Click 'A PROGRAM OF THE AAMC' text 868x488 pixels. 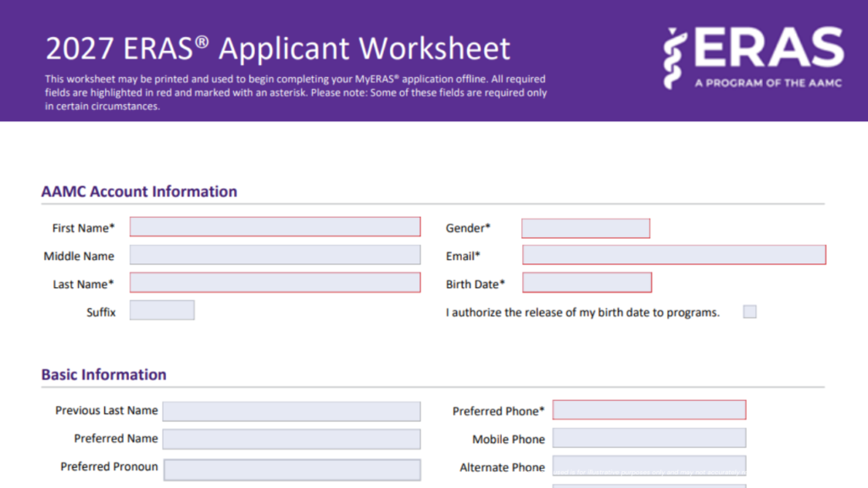tap(768, 83)
